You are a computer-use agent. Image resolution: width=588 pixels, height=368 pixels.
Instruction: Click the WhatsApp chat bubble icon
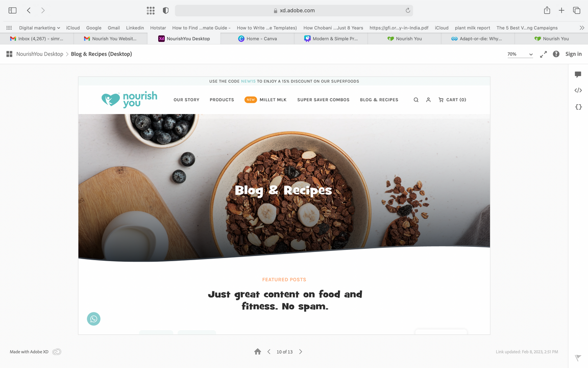[x=94, y=319]
